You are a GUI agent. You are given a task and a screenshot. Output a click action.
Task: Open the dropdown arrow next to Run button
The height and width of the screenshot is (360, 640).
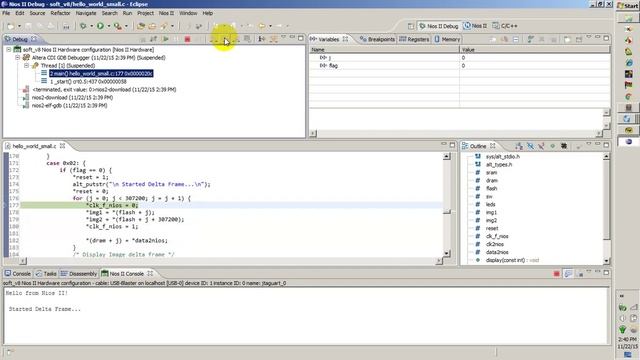pyautogui.click(x=109, y=26)
